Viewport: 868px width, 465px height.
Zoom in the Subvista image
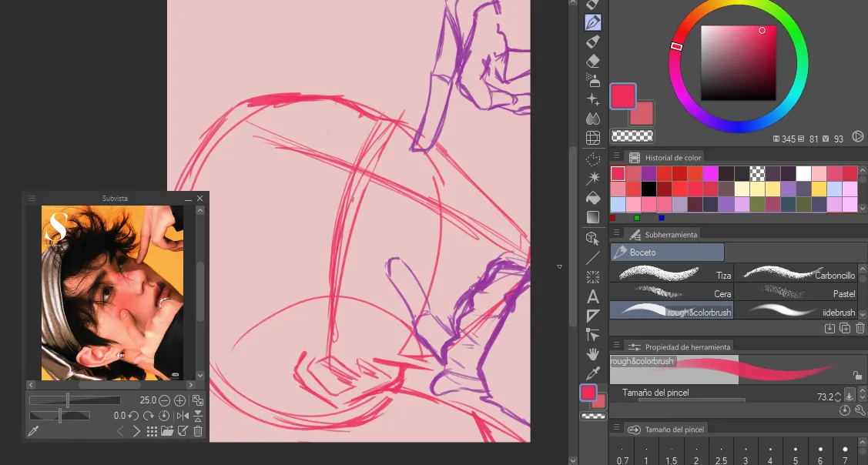pos(180,400)
